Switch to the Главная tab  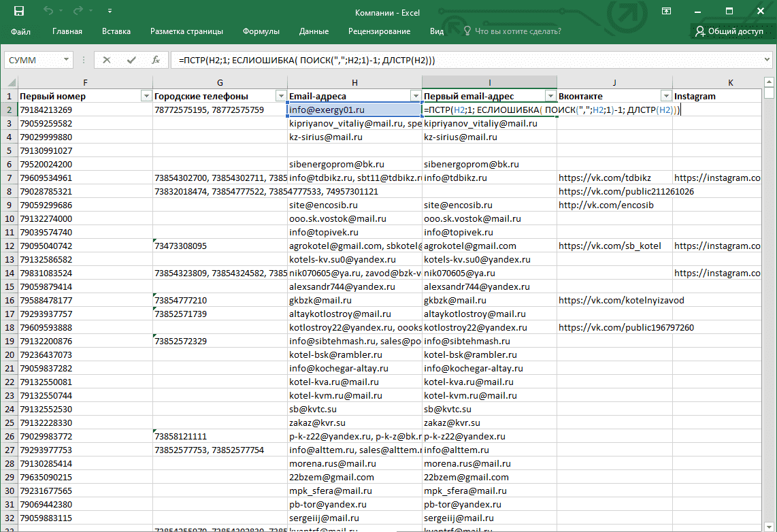[x=67, y=31]
